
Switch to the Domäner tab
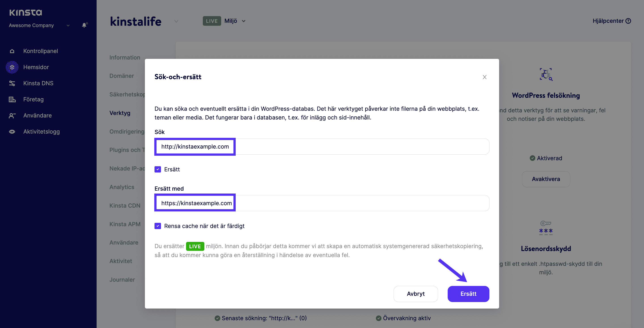(x=122, y=76)
